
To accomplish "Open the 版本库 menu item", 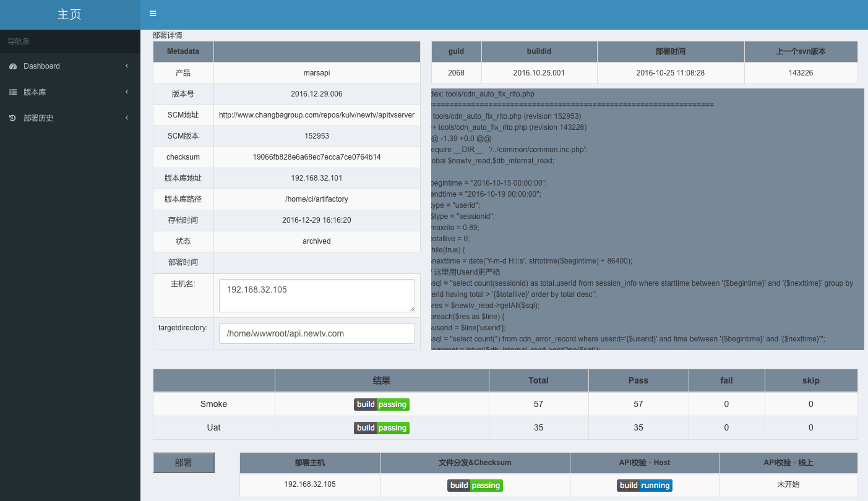I will (x=70, y=92).
